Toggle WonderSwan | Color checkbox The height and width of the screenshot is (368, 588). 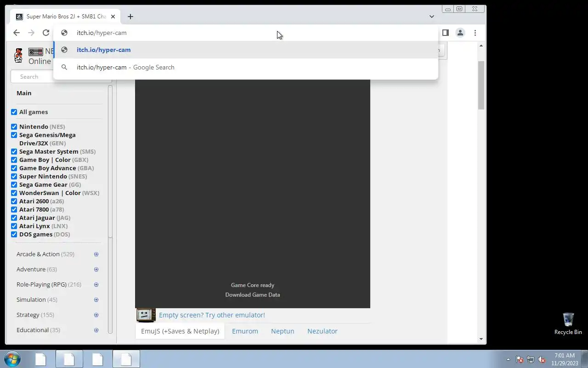14,193
